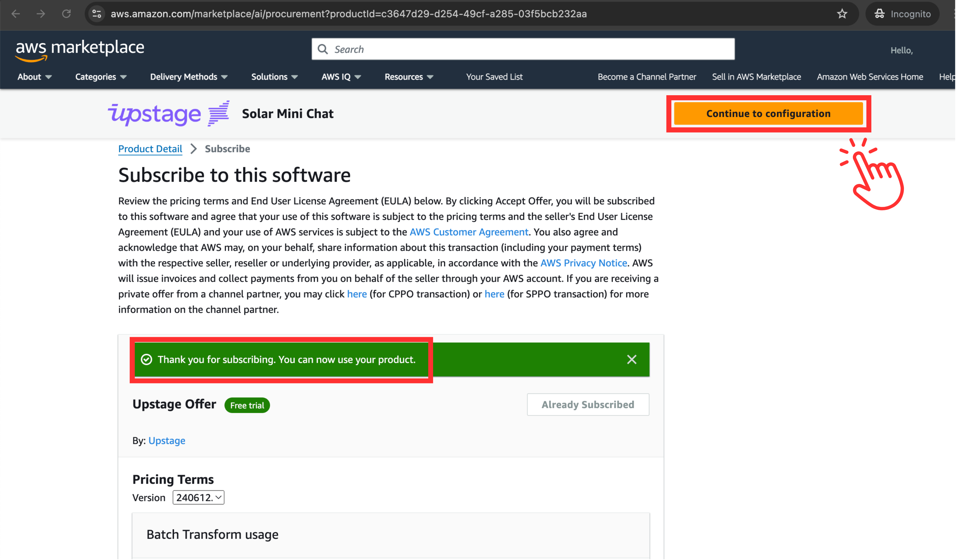Screen dimensions: 956x560
Task: Dismiss the subscription success banner
Action: coord(632,360)
